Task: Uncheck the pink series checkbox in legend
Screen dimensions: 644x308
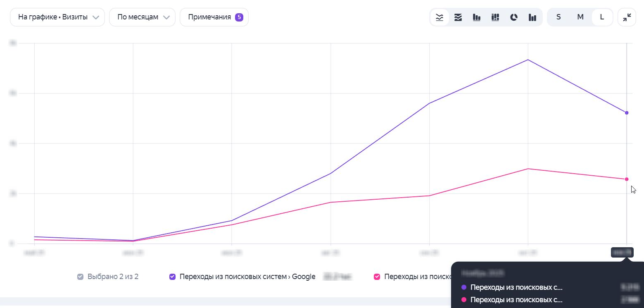Action: coord(377,277)
